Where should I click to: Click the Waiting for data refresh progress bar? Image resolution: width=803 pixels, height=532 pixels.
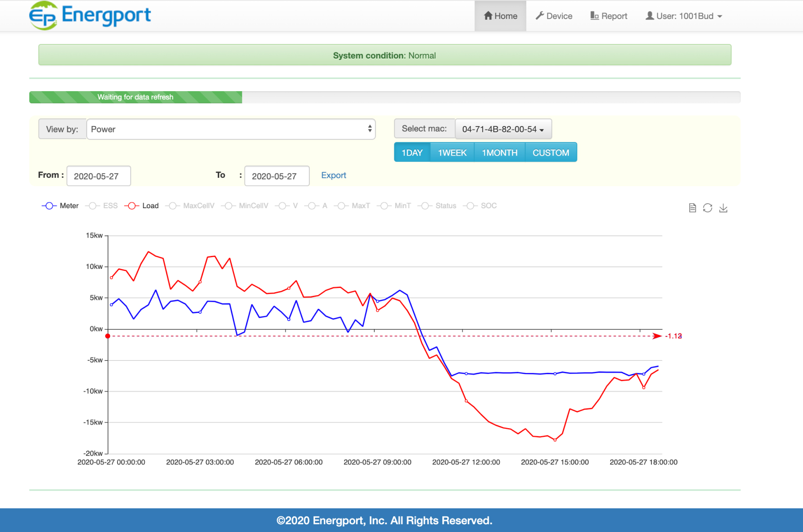coord(385,97)
